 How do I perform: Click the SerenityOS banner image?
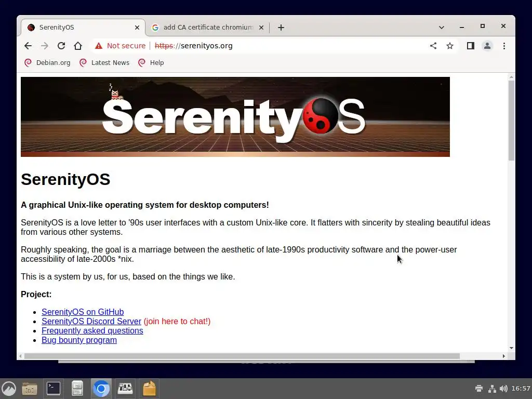[x=235, y=117]
